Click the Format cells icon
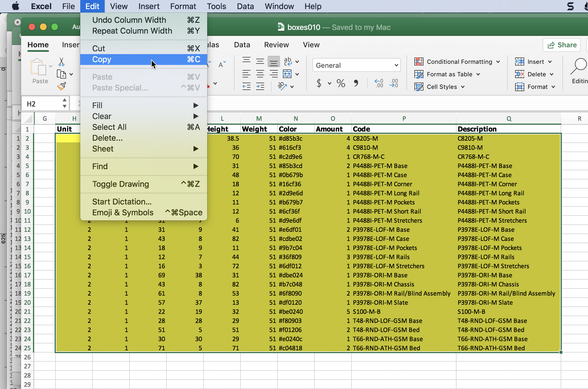Image resolution: width=588 pixels, height=389 pixels. point(519,87)
